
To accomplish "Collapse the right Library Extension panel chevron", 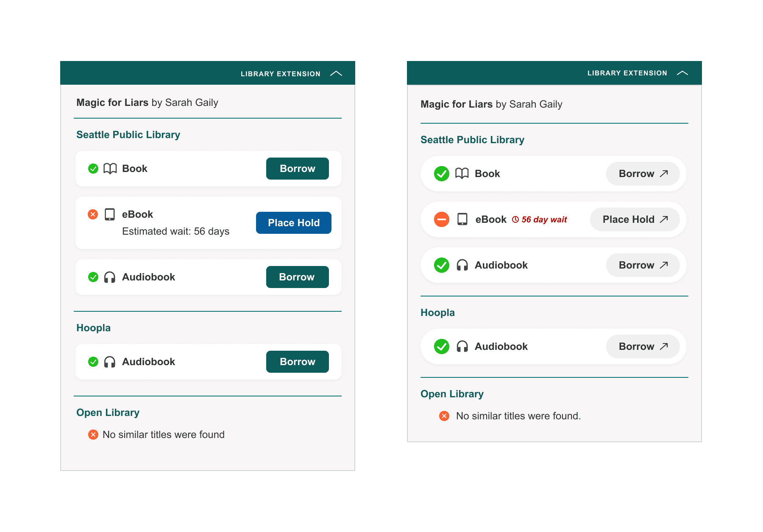I will [682, 73].
